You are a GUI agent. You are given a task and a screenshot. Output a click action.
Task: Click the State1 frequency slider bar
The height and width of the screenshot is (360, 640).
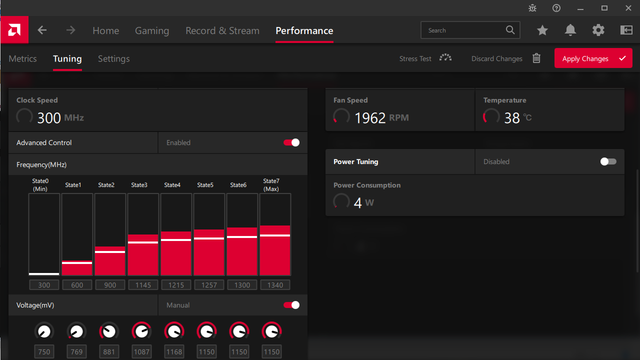[x=77, y=234]
